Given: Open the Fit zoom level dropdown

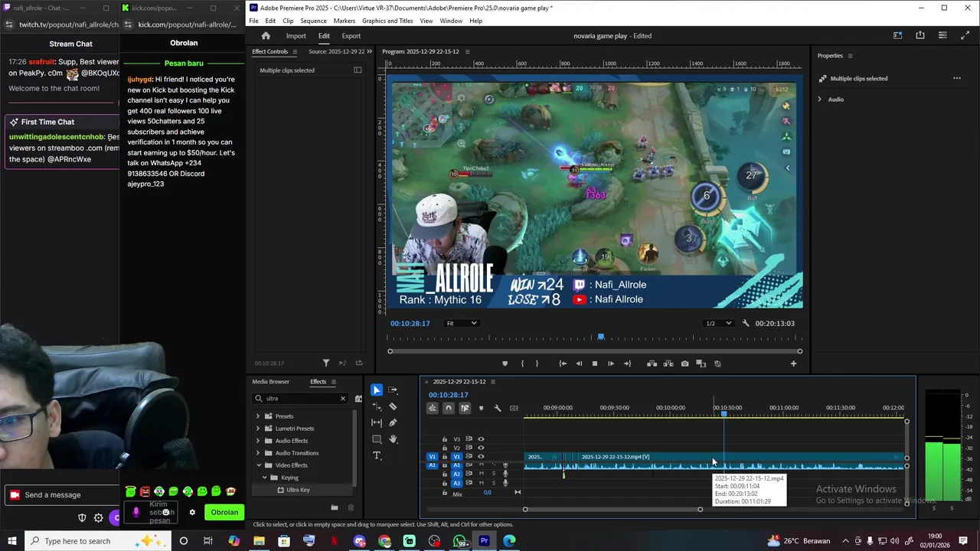Looking at the screenshot, I should coord(462,323).
